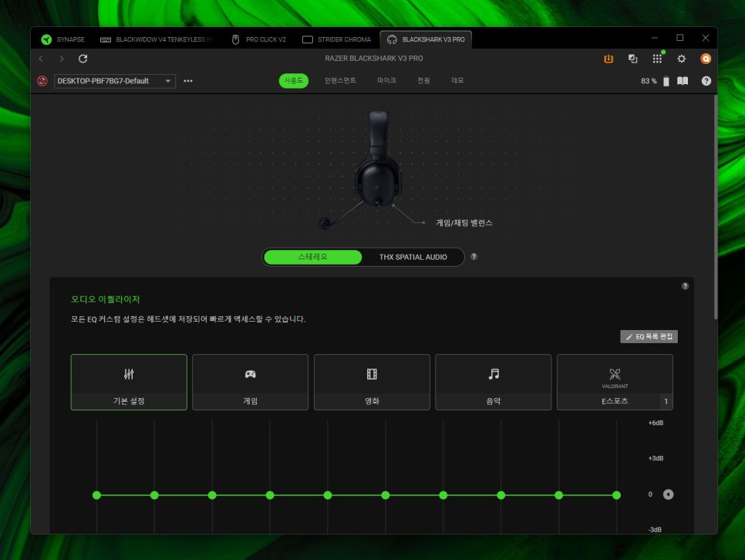This screenshot has height=560, width=745.
Task: Enable THX SPATIAL AUDIO mode
Action: click(x=413, y=257)
